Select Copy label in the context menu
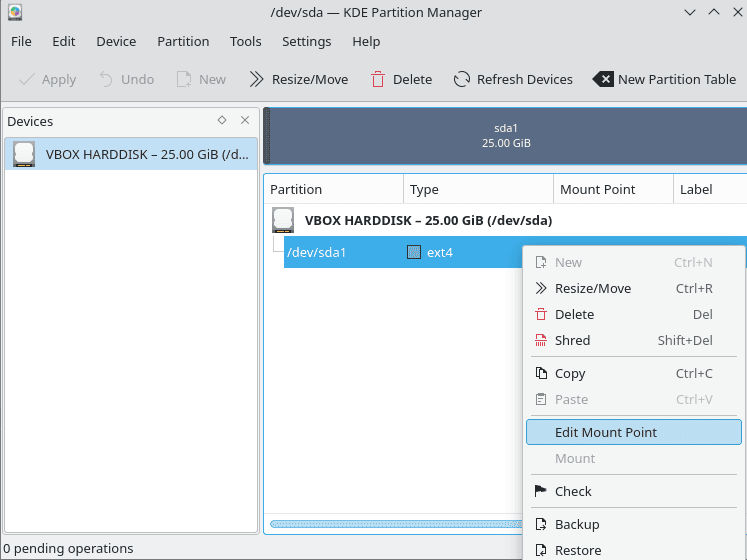 (570, 374)
